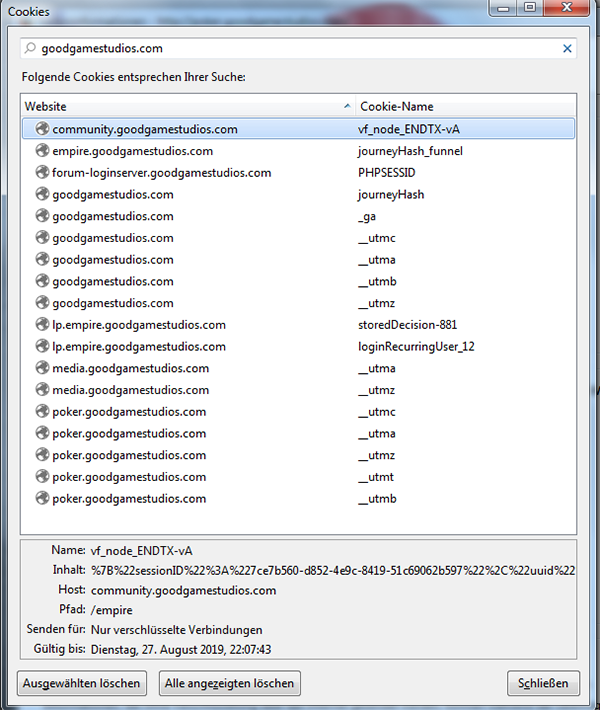Select poker.goodgamestudios.com __utmc cookie
The height and width of the screenshot is (710, 600).
298,412
